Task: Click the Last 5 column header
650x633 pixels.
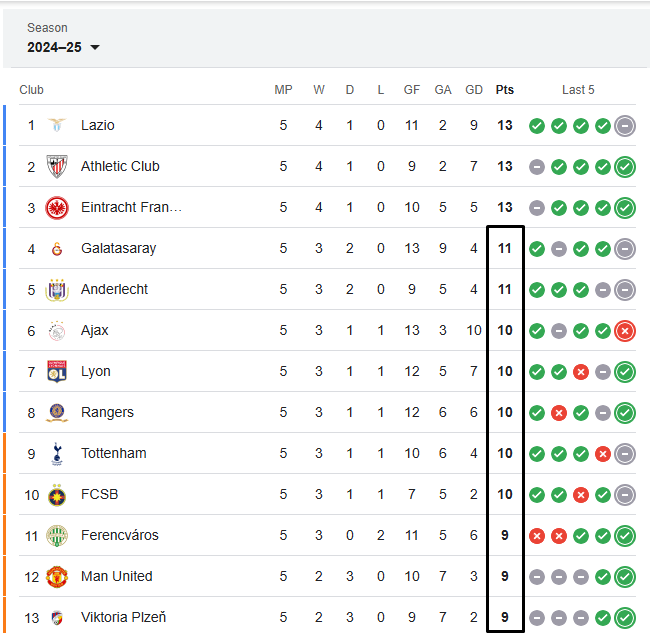Action: tap(578, 90)
